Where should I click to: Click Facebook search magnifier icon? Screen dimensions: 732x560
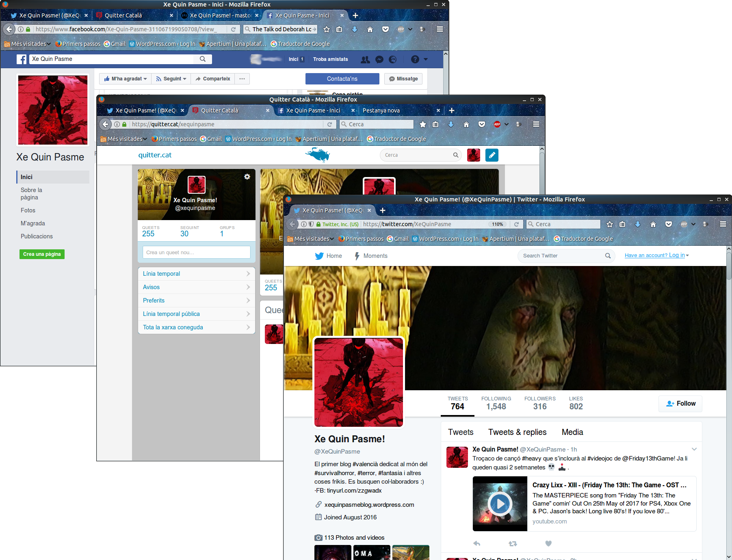[x=203, y=59]
